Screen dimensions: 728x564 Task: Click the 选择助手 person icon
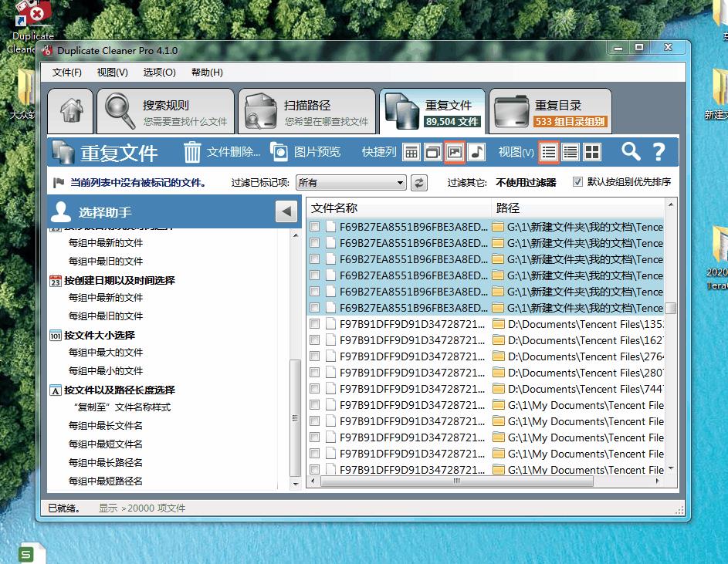click(61, 211)
